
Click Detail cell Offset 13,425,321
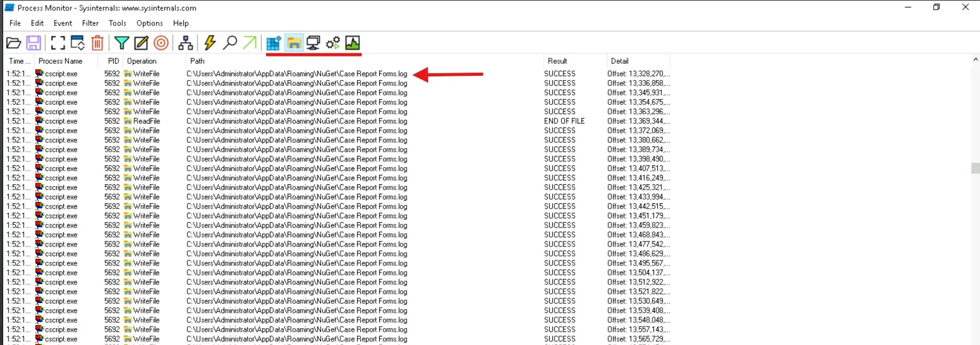pos(639,188)
